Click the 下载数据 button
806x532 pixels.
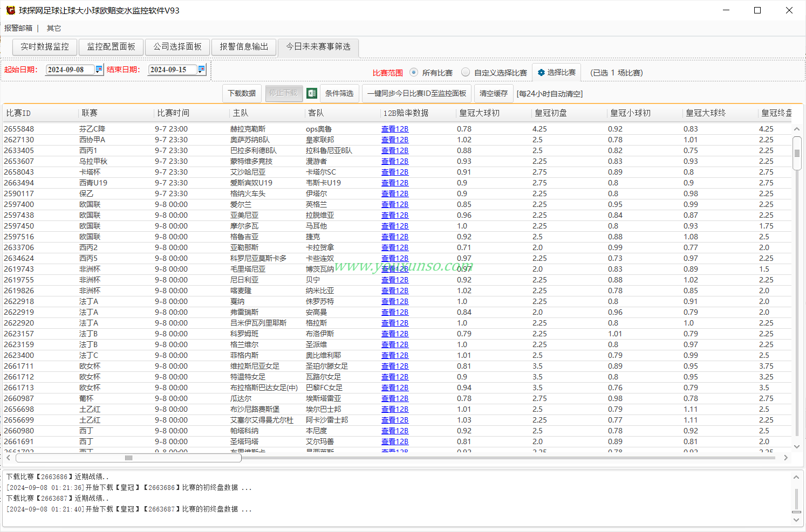pos(242,93)
